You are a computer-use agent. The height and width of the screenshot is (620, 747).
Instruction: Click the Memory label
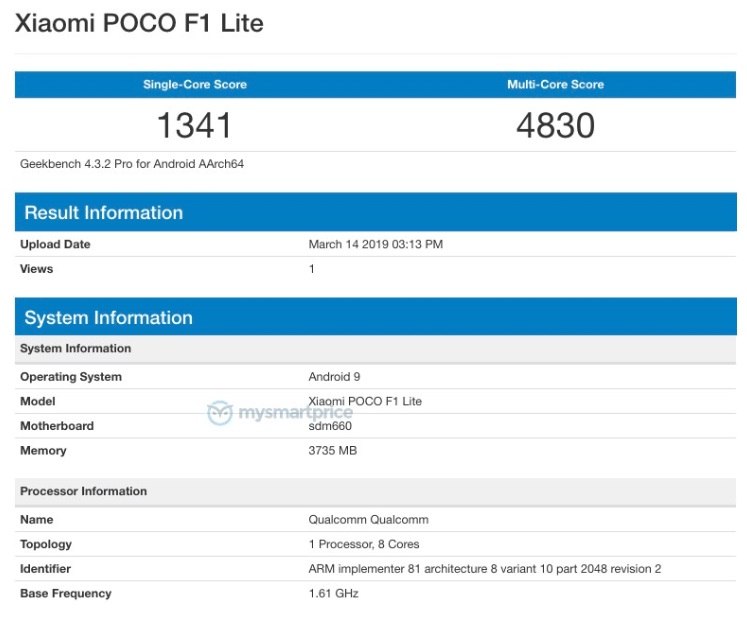tap(43, 450)
